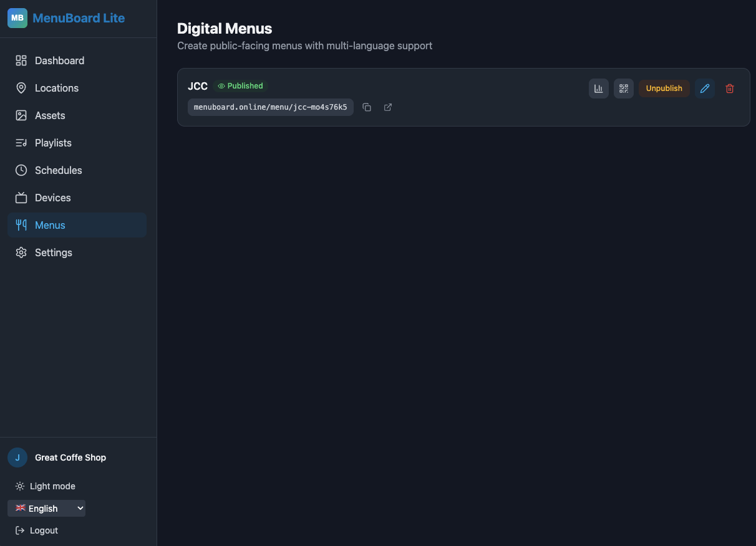This screenshot has height=546, width=756.
Task: Click the sun icon beside Light mode
Action: pos(20,486)
